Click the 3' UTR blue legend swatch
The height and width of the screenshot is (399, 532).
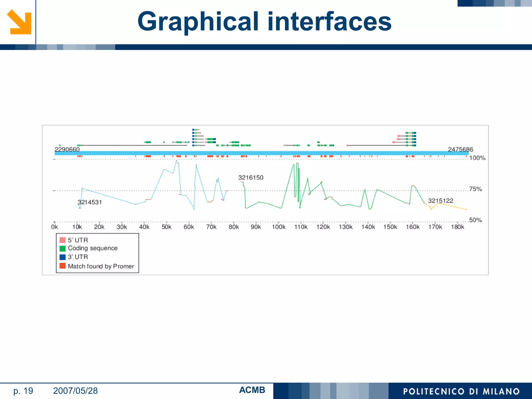(62, 257)
